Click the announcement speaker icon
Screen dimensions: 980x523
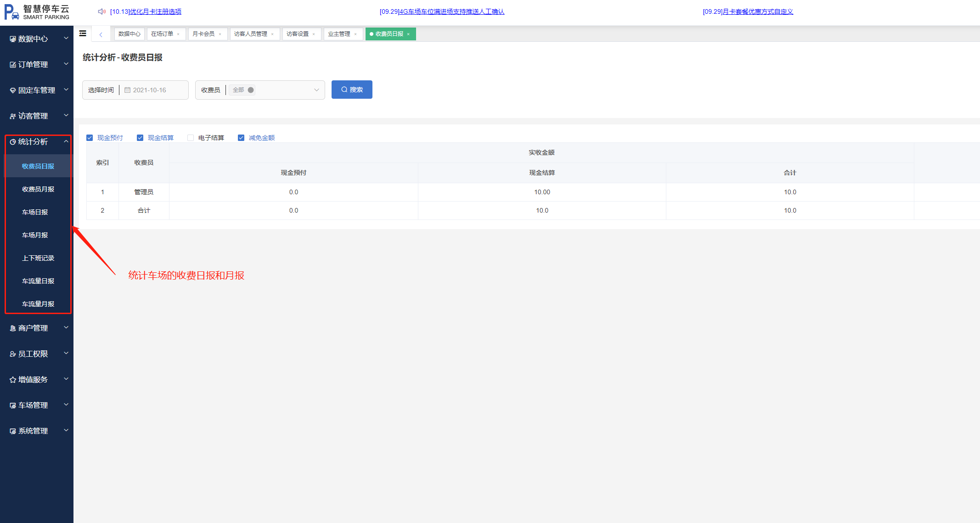coord(101,11)
